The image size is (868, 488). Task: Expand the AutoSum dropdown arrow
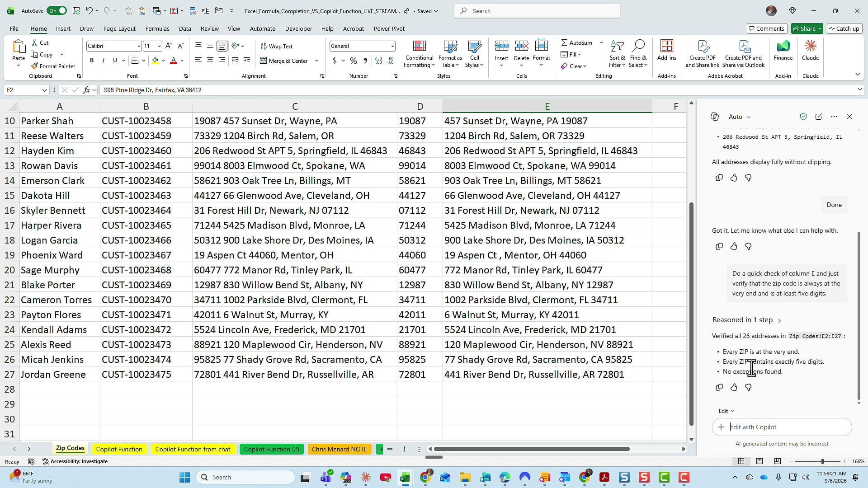(601, 42)
